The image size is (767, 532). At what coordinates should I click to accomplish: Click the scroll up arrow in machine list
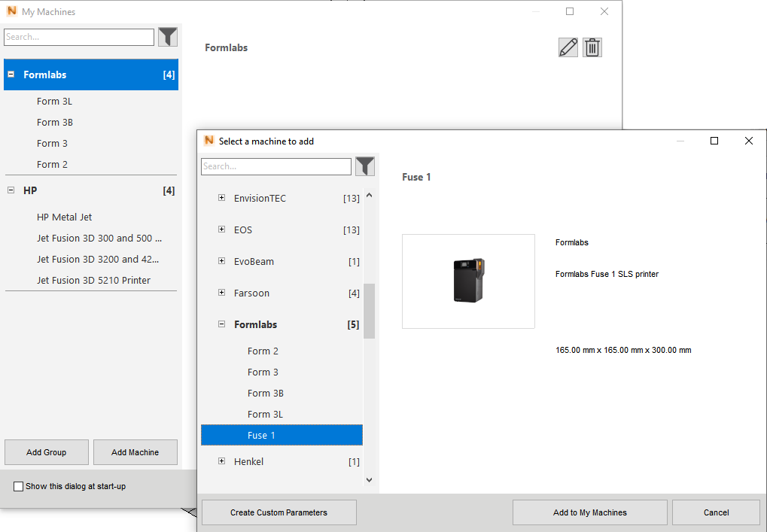click(370, 195)
